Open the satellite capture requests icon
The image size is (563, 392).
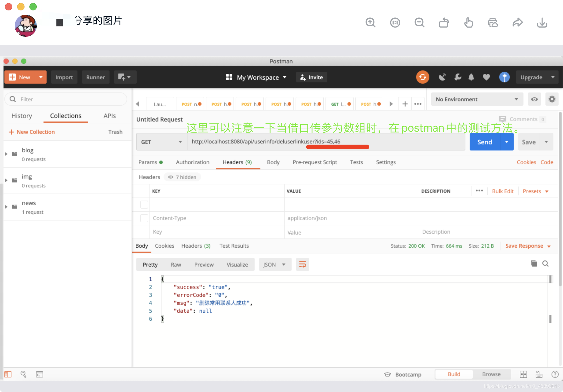coord(442,77)
